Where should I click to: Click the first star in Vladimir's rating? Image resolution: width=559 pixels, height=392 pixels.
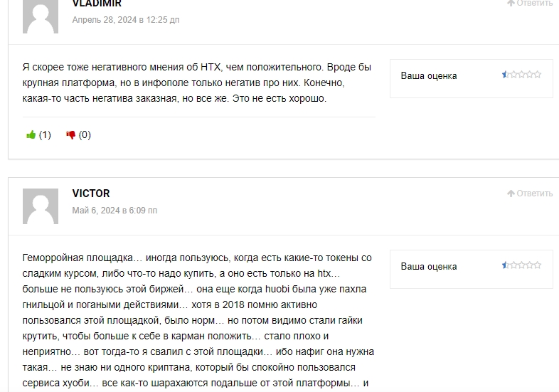(x=506, y=75)
